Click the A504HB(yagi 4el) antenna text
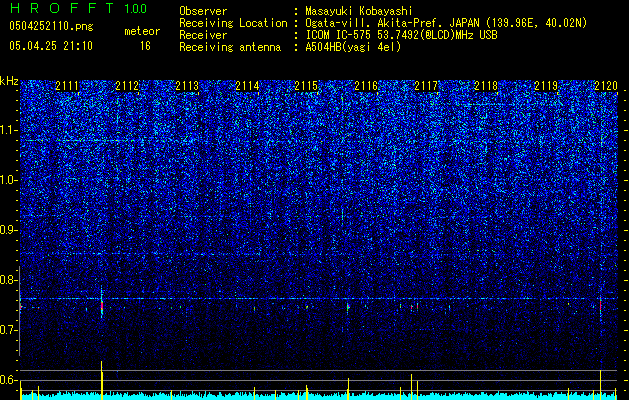The width and height of the screenshot is (629, 400). pos(353,47)
